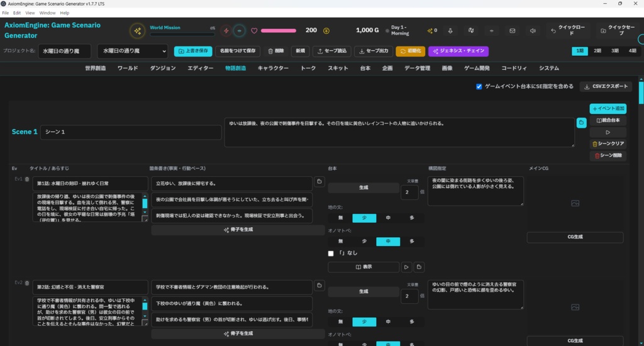Viewport: 644px width, 346px height.
Task: Copy Ev2 bullet points with clipboard icon
Action: pos(319,285)
